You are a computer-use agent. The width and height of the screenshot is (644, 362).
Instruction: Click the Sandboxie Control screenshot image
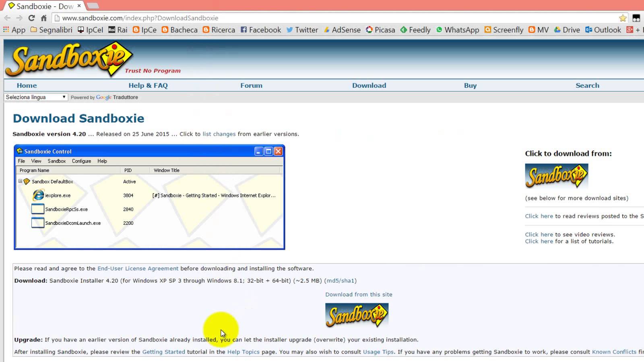click(x=149, y=197)
